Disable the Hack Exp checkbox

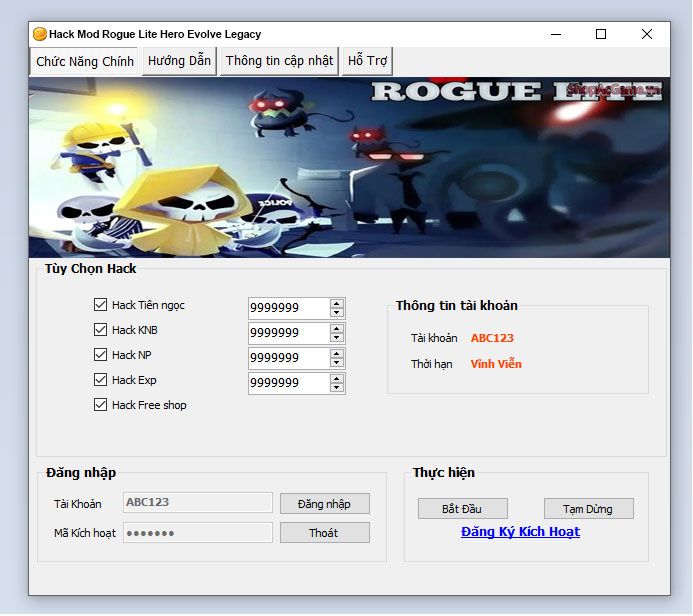pyautogui.click(x=100, y=380)
